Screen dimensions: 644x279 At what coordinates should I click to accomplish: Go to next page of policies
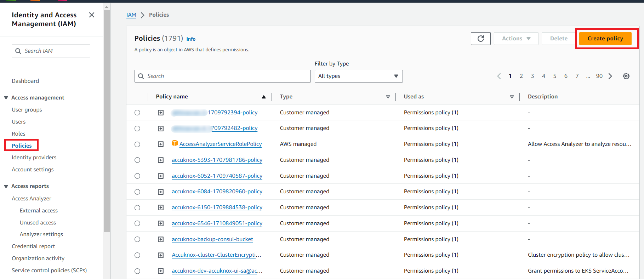[x=610, y=76]
